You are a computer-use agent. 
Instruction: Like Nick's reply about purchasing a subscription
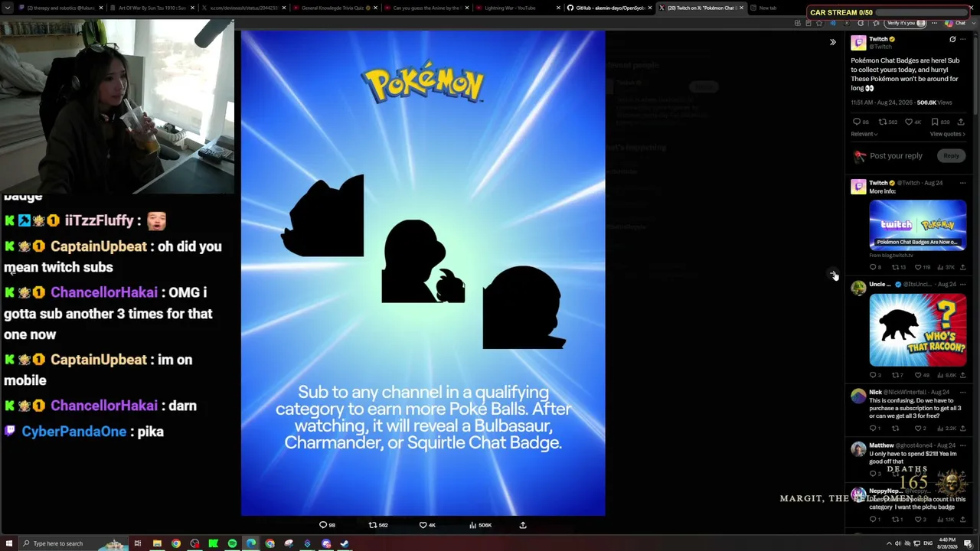click(918, 429)
